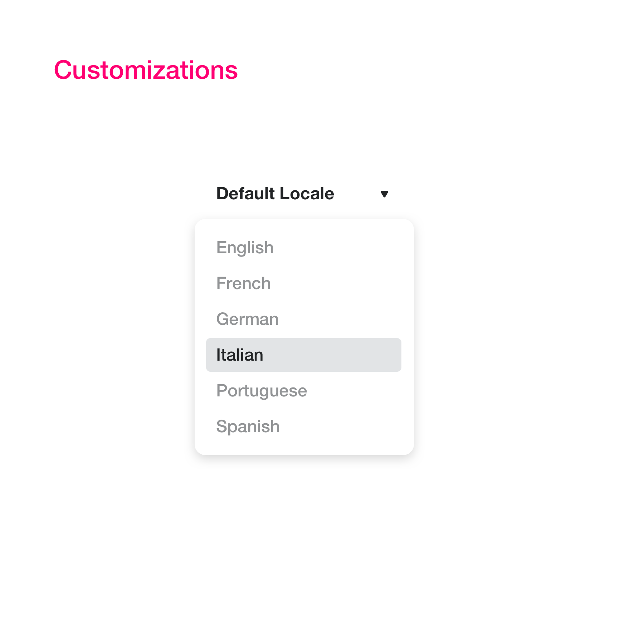Click the German language entry

pos(303,319)
